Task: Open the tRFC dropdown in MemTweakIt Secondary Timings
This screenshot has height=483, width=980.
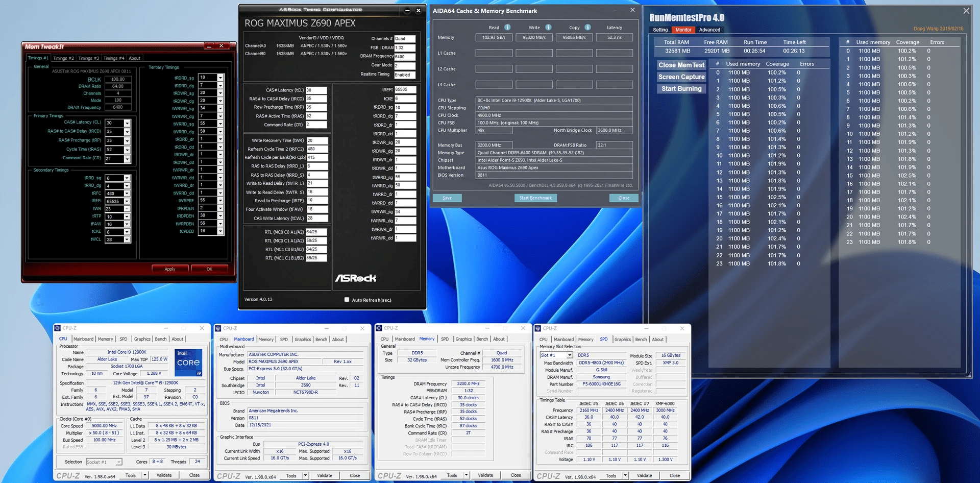Action: coord(127,194)
